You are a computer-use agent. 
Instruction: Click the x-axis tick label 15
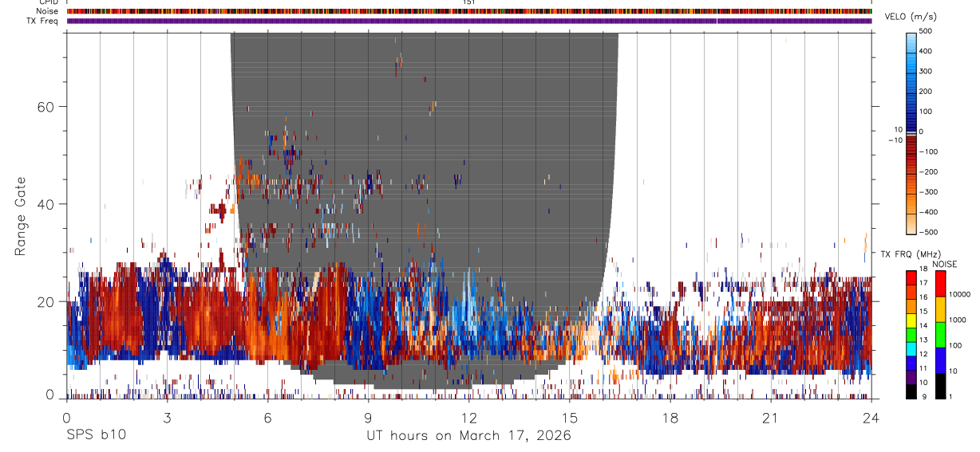[569, 418]
